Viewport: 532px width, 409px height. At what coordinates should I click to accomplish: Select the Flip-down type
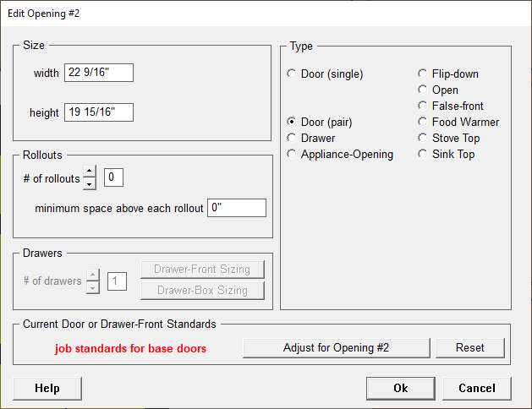423,74
